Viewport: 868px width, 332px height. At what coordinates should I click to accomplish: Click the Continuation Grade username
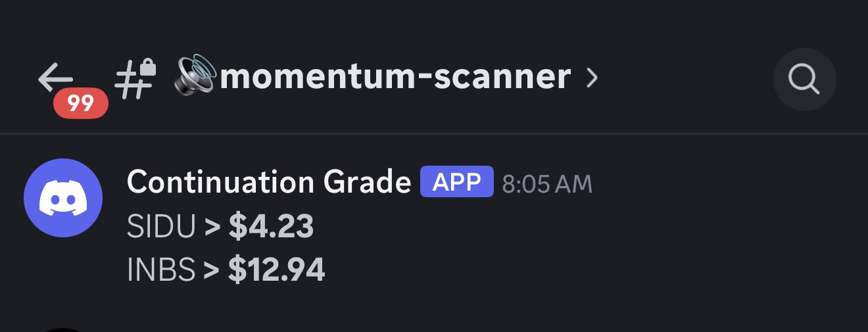click(x=268, y=181)
